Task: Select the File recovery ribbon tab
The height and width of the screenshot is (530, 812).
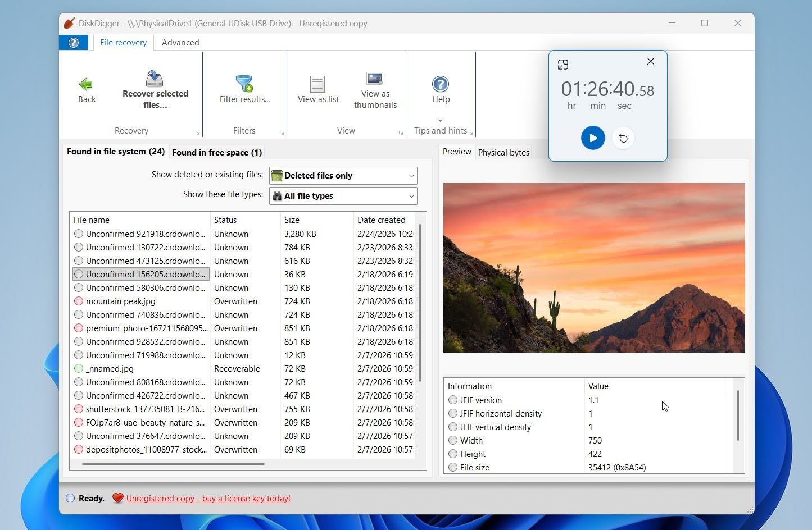Action: [x=123, y=43]
